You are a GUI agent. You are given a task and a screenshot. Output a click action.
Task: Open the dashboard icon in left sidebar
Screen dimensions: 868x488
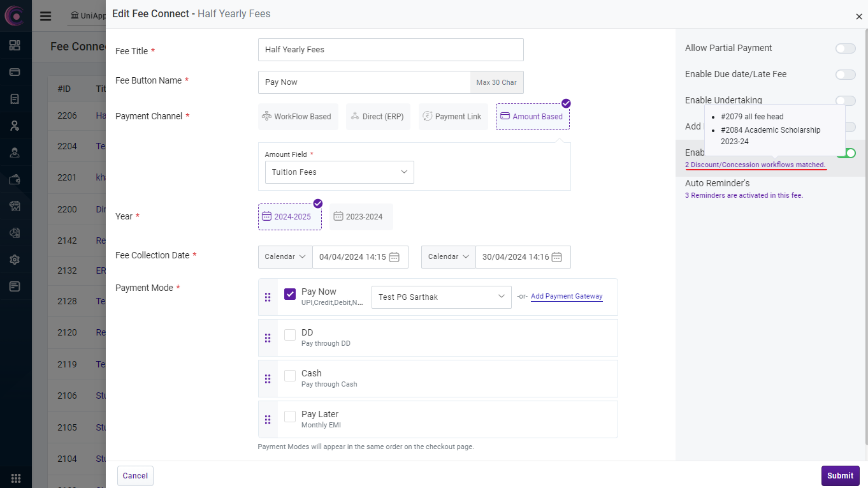pos(15,45)
